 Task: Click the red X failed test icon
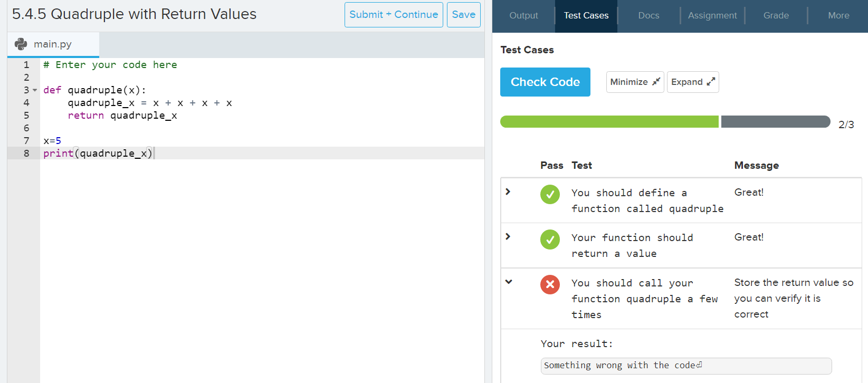click(x=550, y=284)
